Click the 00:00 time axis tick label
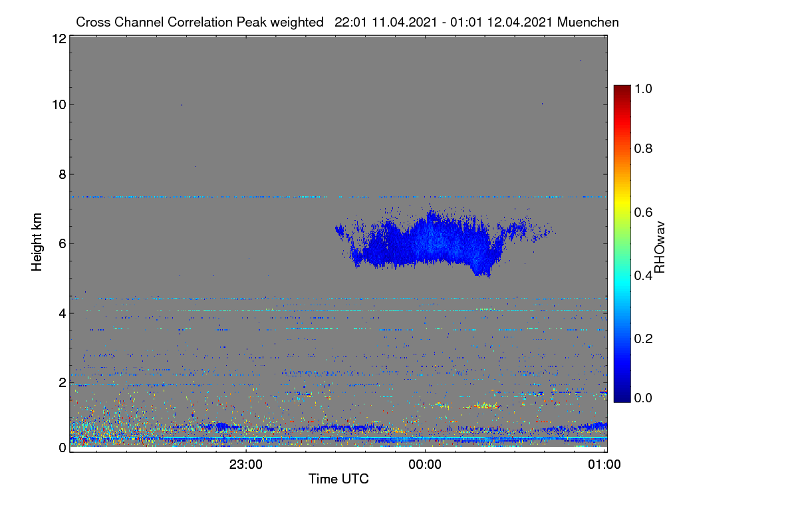The image size is (798, 532). click(x=426, y=465)
